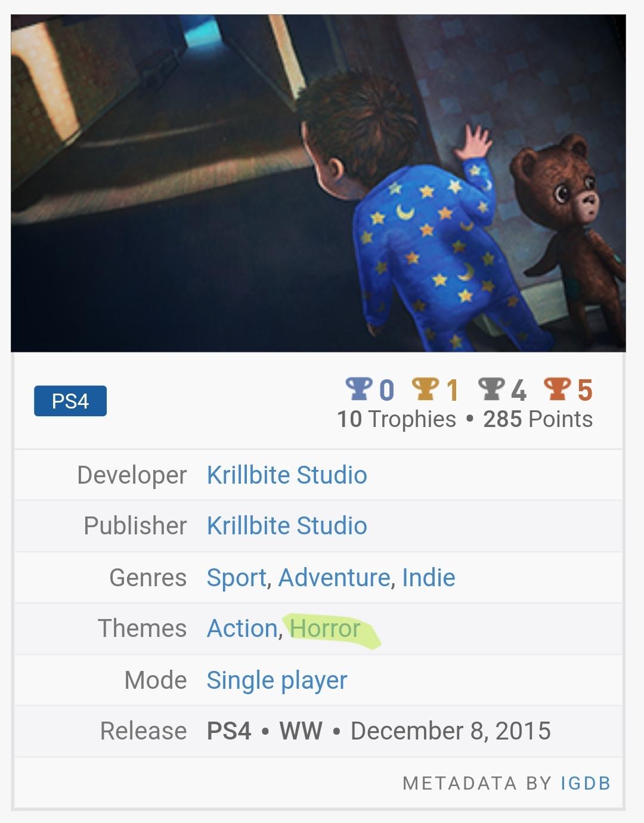Click the bronze trophy icon

tap(558, 389)
